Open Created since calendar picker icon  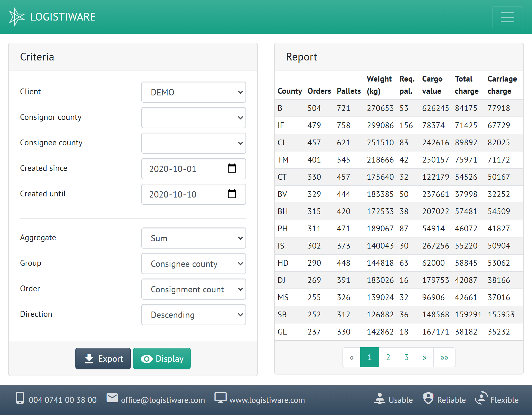point(232,168)
